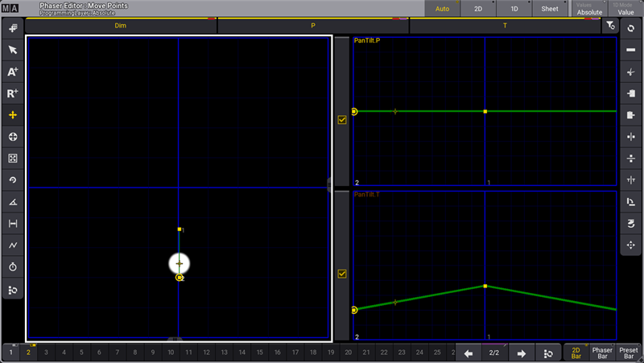The height and width of the screenshot is (363, 644).
Task: Select the yellow Move Points tool
Action: click(12, 115)
